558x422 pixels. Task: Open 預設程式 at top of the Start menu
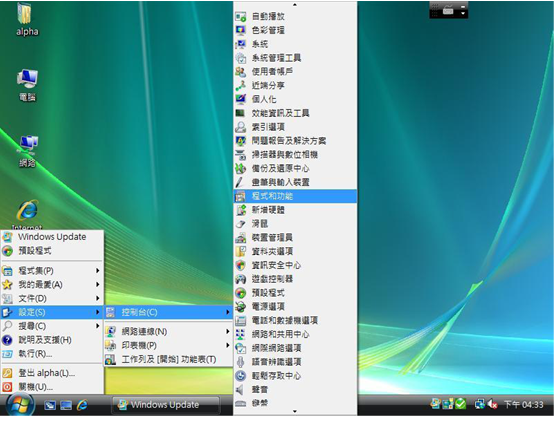(52, 251)
